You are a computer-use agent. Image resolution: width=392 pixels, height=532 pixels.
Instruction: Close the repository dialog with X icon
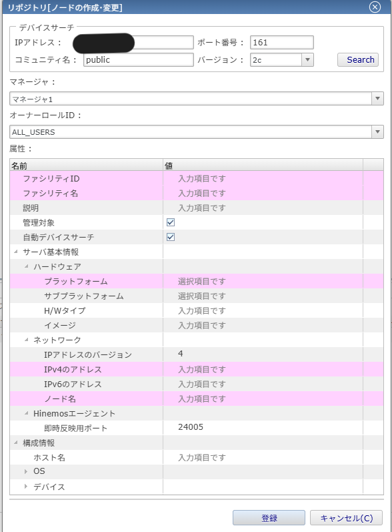pos(375,7)
